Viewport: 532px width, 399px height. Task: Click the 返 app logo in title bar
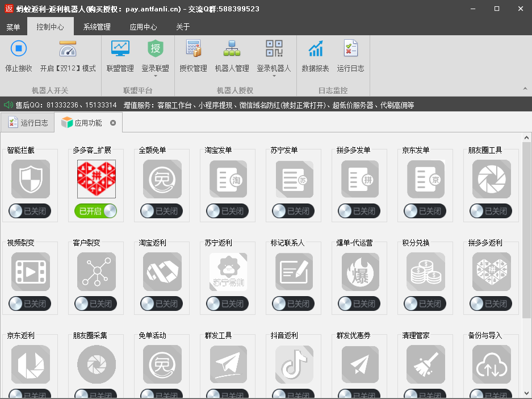click(x=9, y=8)
